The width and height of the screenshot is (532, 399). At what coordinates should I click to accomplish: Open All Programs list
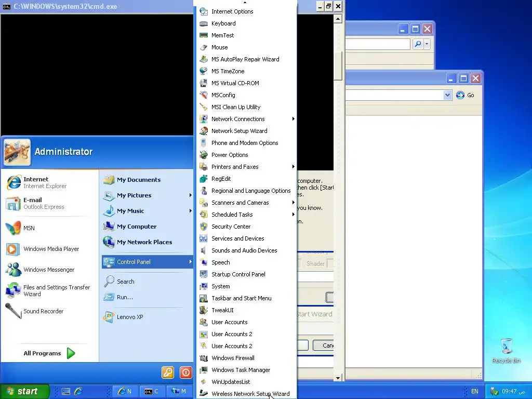tap(50, 353)
